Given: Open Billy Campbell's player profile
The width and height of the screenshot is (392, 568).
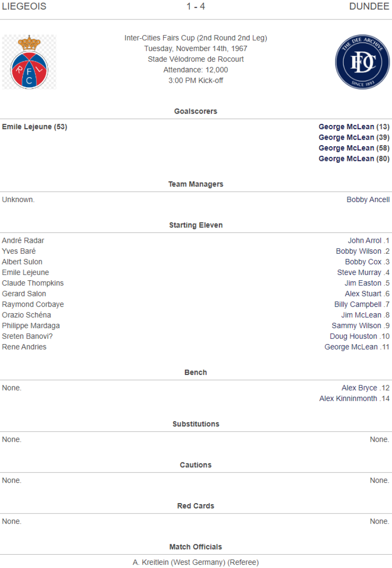Looking at the screenshot, I should pos(357,304).
